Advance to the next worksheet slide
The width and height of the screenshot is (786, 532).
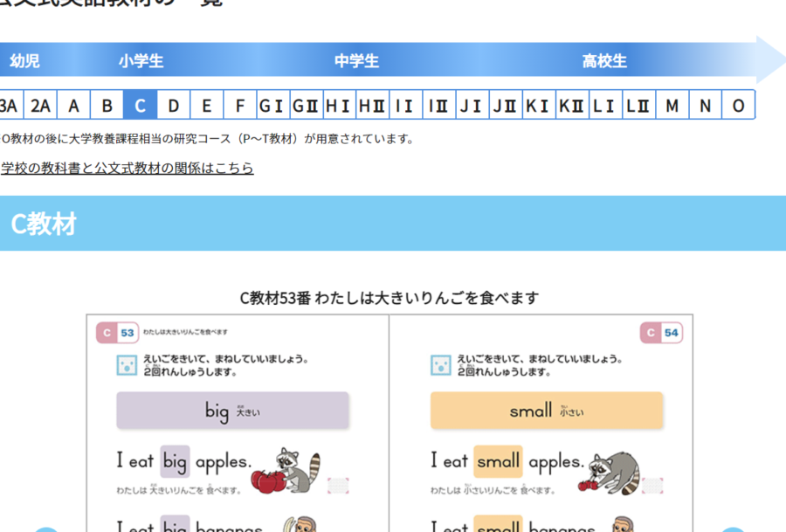tap(734, 529)
